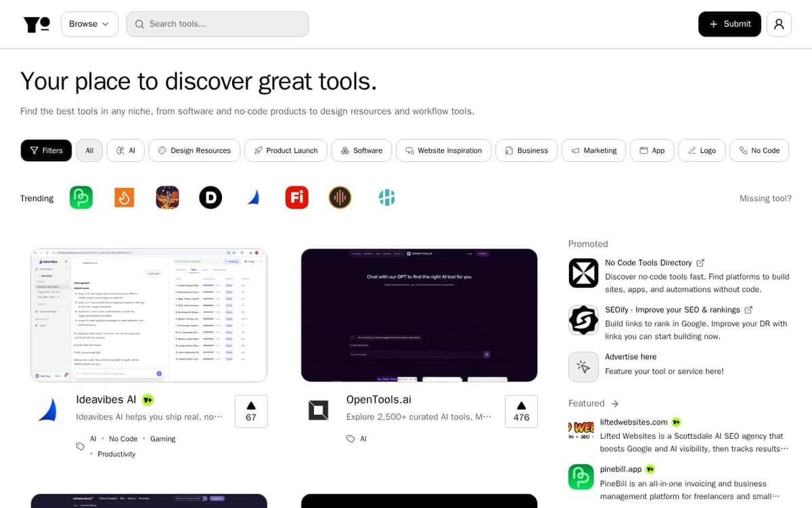Open the teal cross-pattern trending icon

[386, 198]
